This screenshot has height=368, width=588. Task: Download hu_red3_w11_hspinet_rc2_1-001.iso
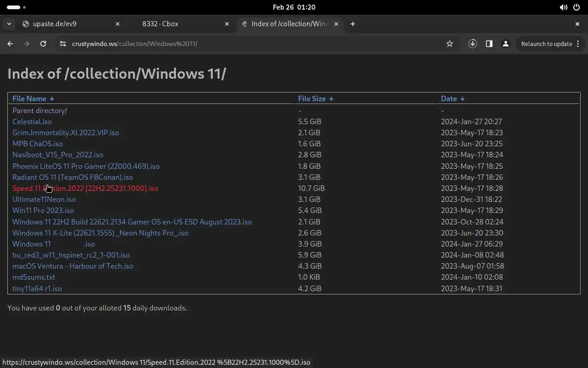click(x=71, y=255)
